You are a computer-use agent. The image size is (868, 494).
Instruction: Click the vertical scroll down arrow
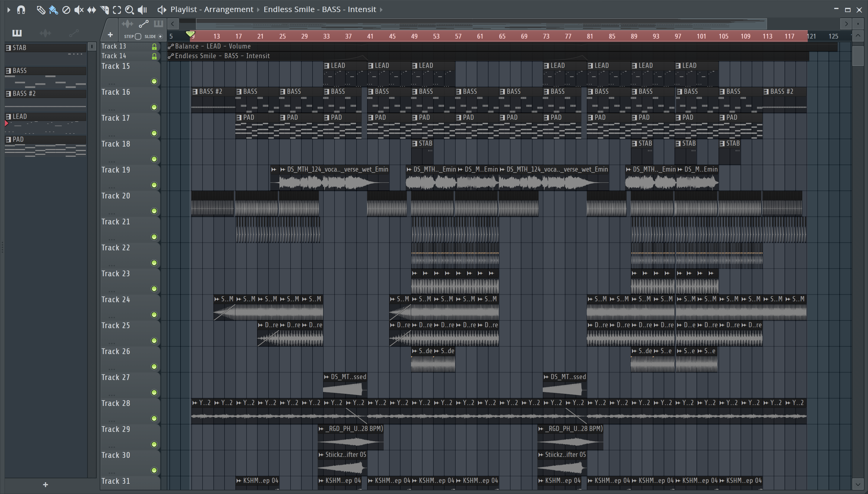tap(858, 484)
